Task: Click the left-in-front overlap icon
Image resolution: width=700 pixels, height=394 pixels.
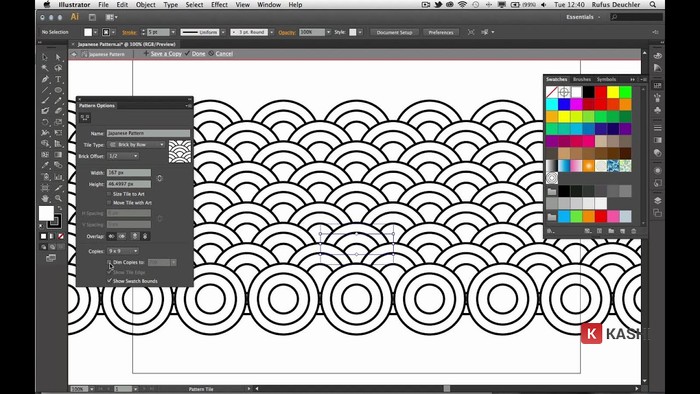Action: (x=112, y=236)
